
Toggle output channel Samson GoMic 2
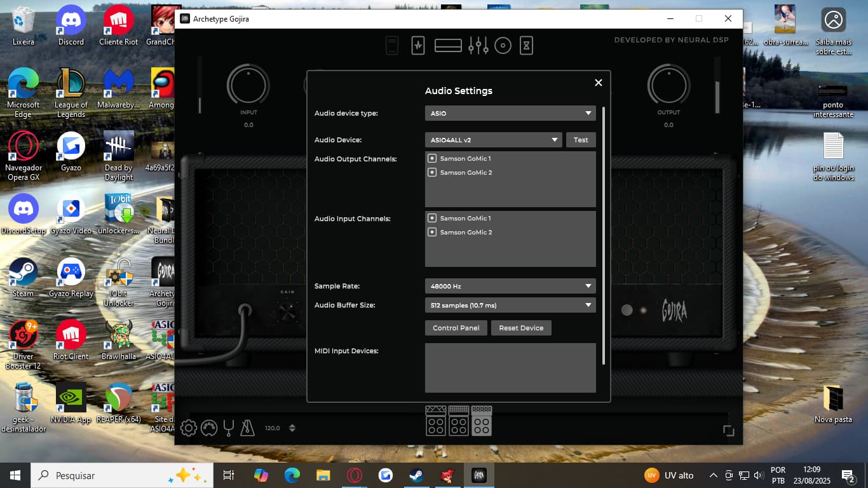point(432,172)
